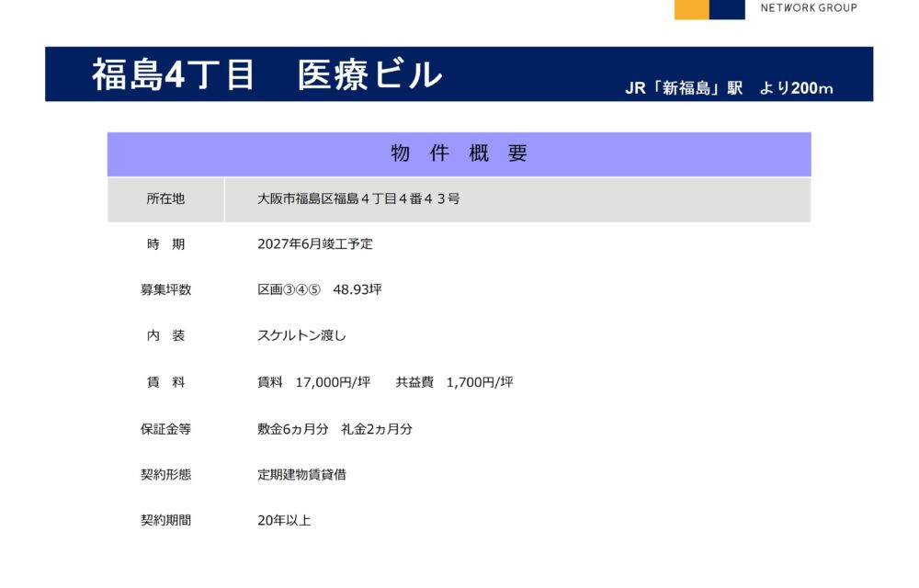
Task: Click the 区画③④⑤ 48.93坪 value
Action: pos(319,290)
